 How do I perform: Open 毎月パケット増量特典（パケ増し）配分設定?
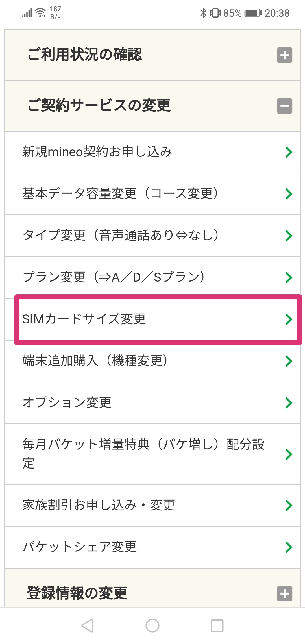pyautogui.click(x=143, y=454)
